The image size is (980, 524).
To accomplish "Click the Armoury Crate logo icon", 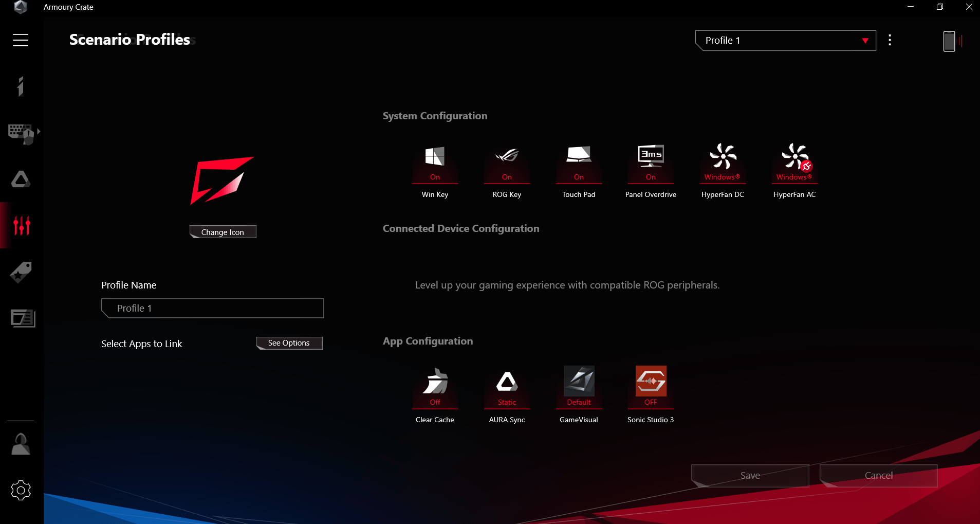I will 20,7.
